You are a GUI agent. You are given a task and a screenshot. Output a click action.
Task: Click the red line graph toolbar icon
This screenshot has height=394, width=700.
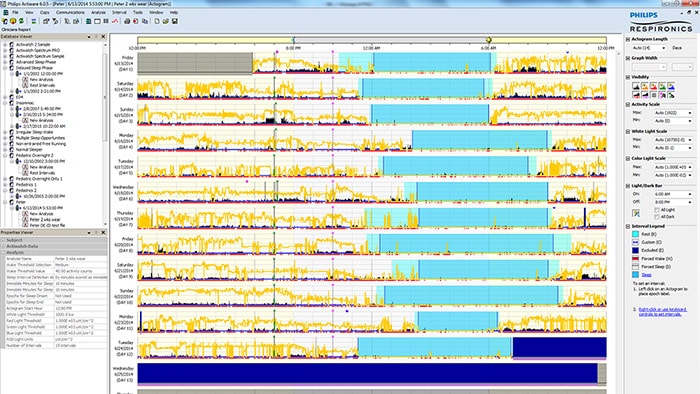[x=115, y=21]
